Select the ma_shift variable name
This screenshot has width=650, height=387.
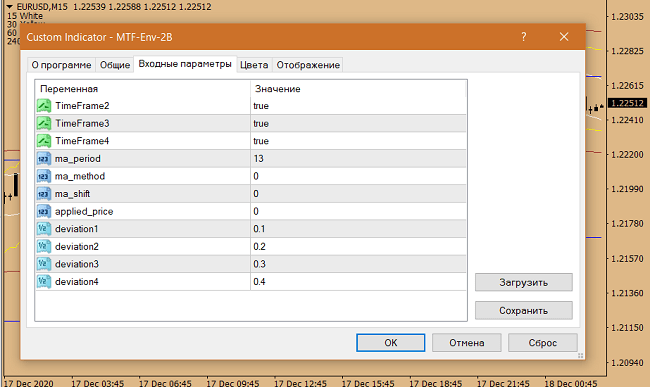tap(72, 194)
